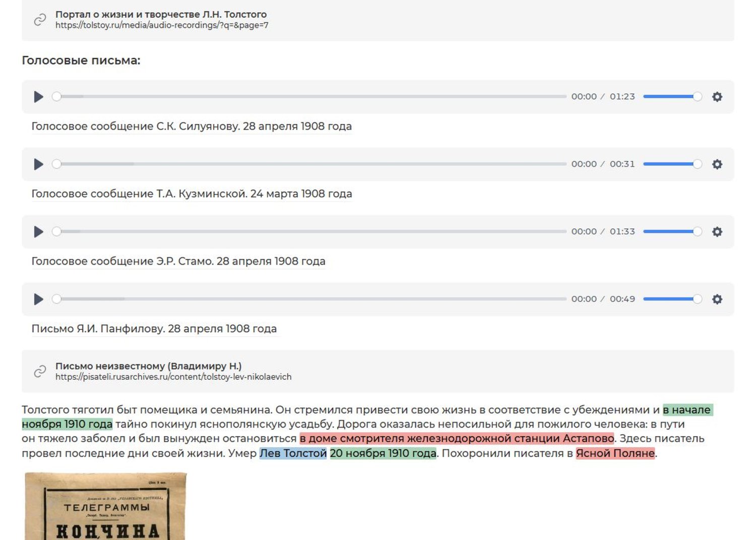Open settings gear for Панфилову audio player
This screenshot has width=756, height=540.
point(717,299)
